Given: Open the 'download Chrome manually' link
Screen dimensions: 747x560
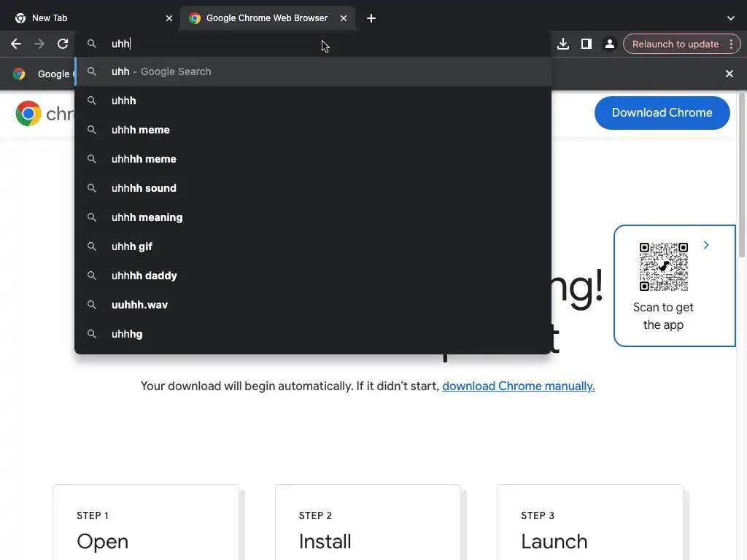Looking at the screenshot, I should [x=519, y=386].
